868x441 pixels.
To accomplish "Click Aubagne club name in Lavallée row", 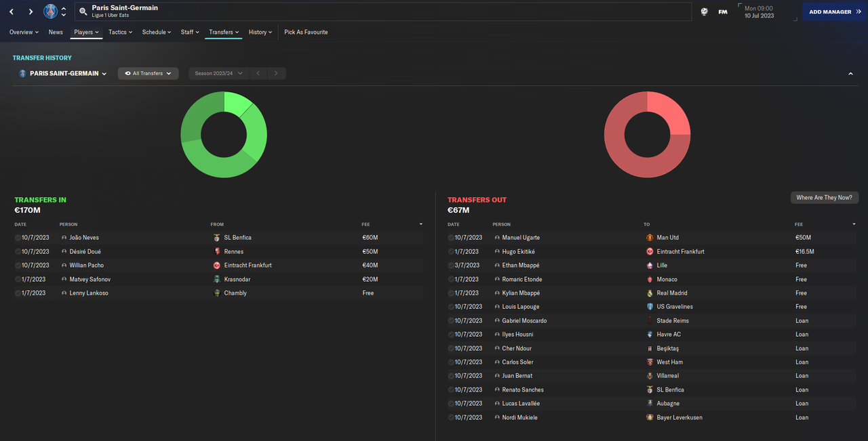I will pos(668,404).
